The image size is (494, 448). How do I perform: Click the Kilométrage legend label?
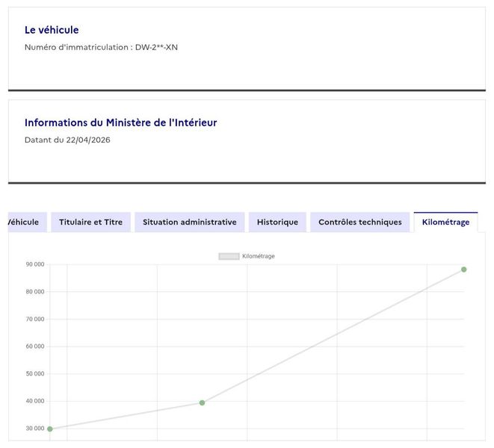coord(259,256)
